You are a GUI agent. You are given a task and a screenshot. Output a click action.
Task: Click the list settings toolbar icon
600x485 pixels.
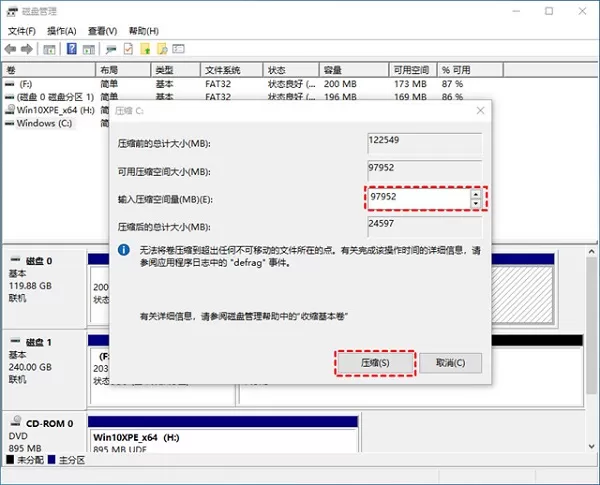pyautogui.click(x=178, y=49)
